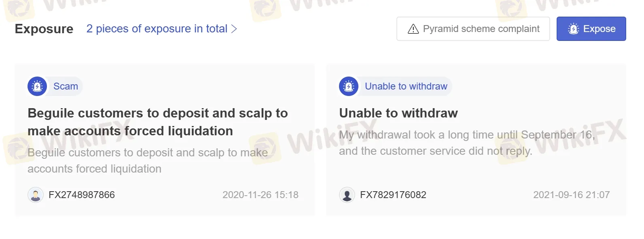644x239 pixels.
Task: Open the full exposure list with the arrow link
Action: pos(234,29)
